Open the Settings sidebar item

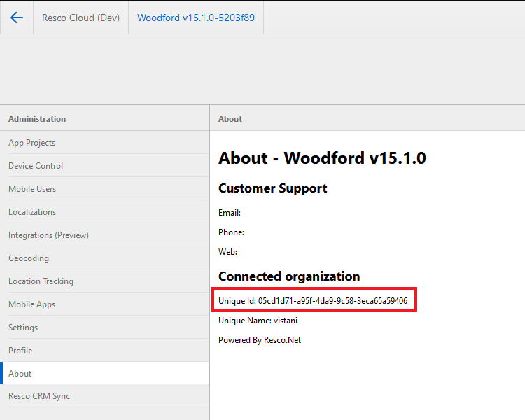[x=23, y=328]
